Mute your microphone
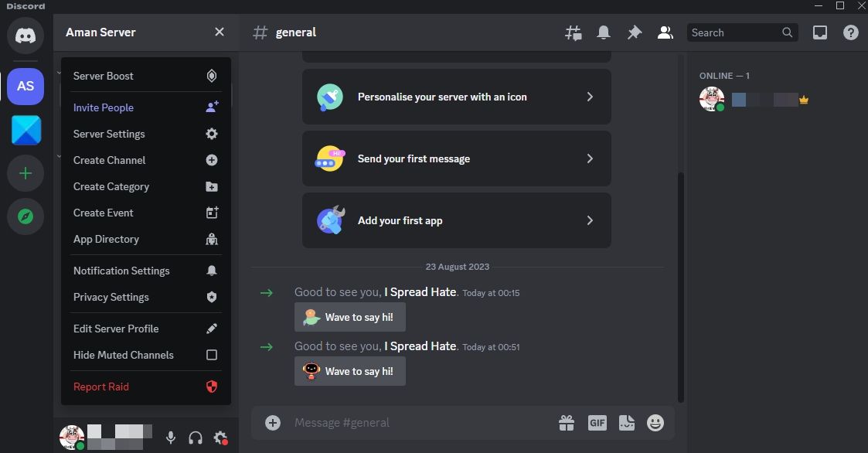The width and height of the screenshot is (868, 453). (x=169, y=437)
